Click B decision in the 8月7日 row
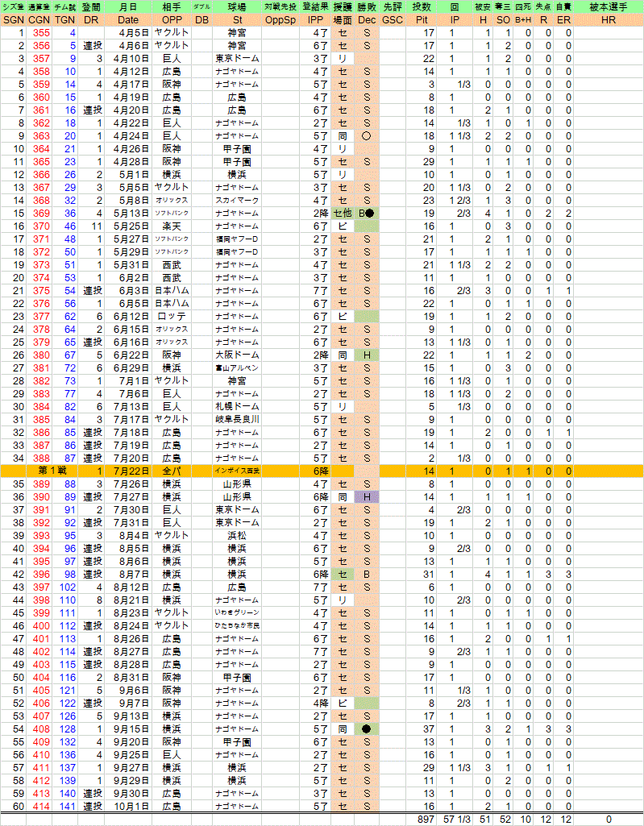 click(367, 575)
